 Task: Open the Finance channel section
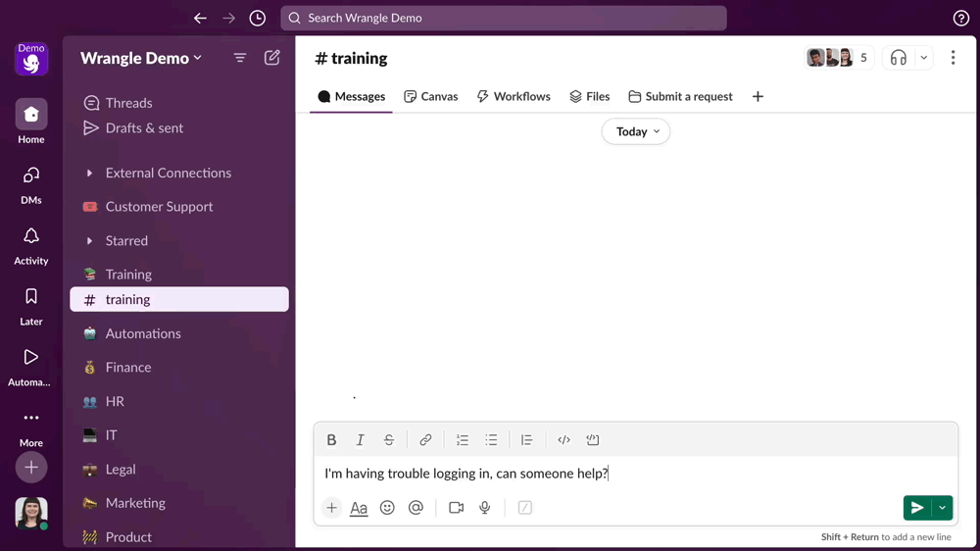(128, 368)
